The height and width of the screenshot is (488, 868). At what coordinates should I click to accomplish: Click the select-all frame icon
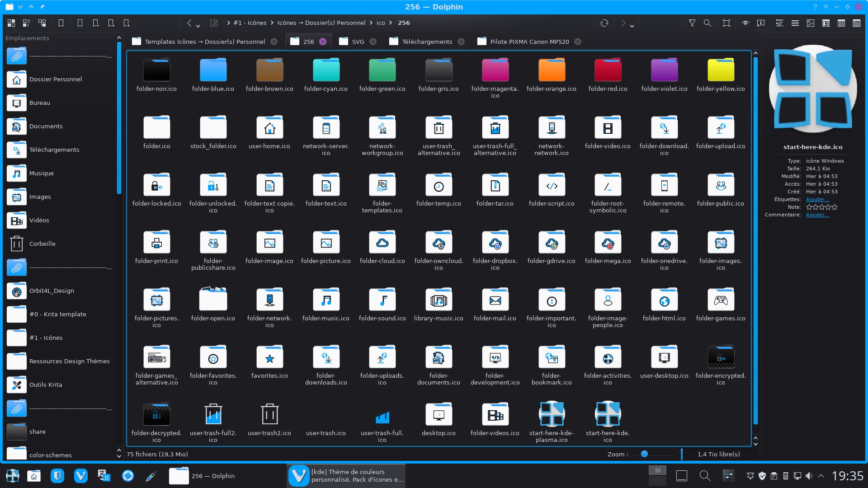tap(726, 23)
